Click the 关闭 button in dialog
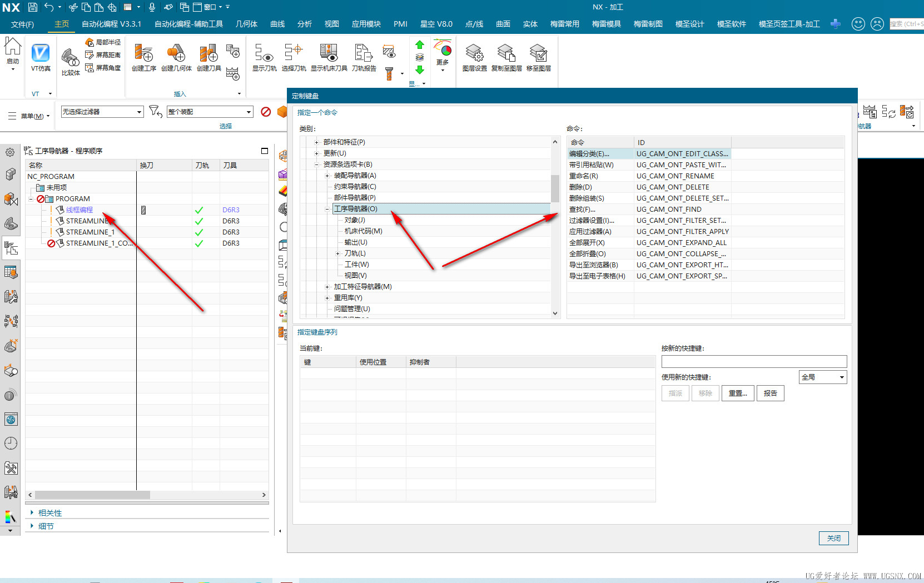This screenshot has height=583, width=924. coord(833,538)
